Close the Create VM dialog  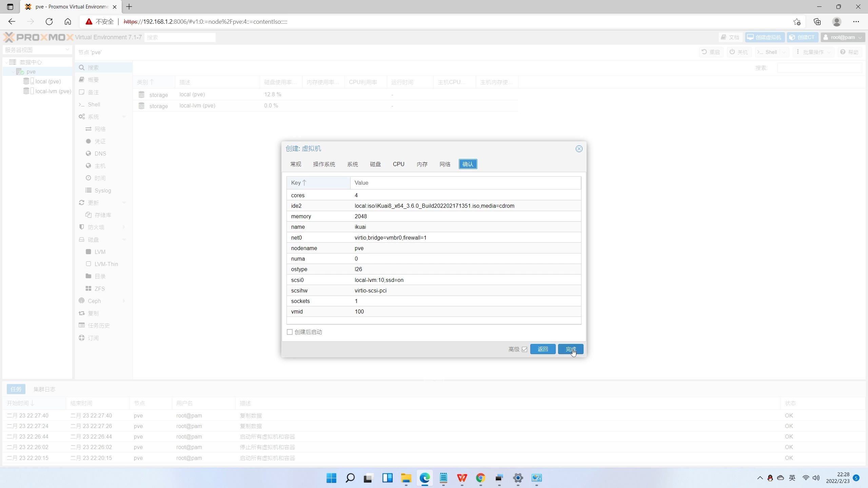pyautogui.click(x=579, y=149)
